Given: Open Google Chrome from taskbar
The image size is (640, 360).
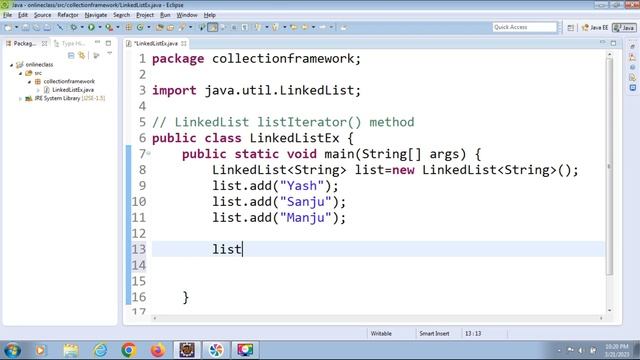Looking at the screenshot, I should (x=129, y=350).
